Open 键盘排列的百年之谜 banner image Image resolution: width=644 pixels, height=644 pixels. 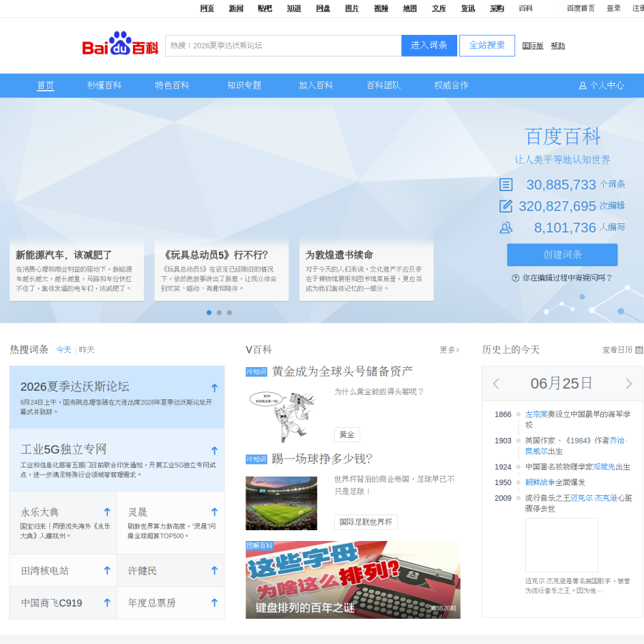(353, 580)
